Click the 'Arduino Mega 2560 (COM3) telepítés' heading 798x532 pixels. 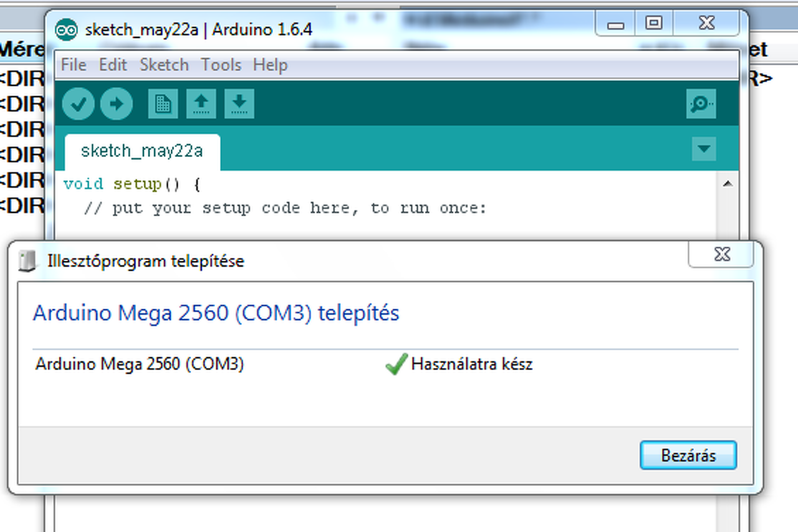tap(216, 313)
